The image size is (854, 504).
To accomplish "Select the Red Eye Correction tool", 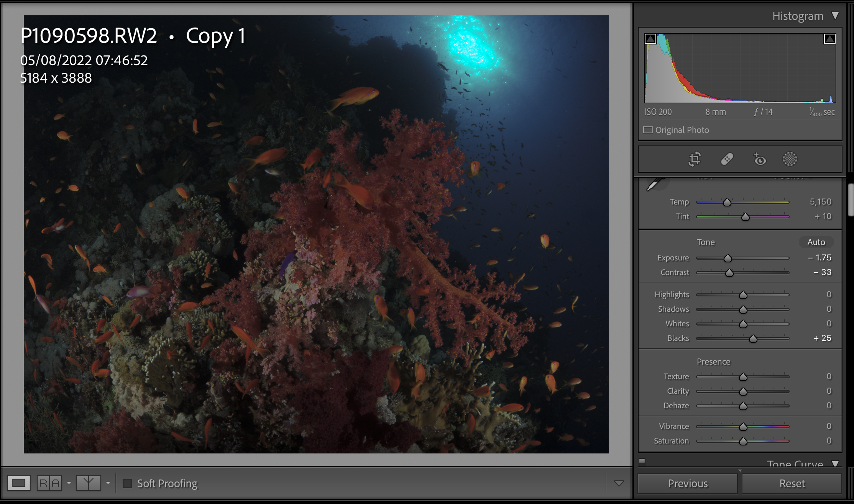I will (759, 159).
